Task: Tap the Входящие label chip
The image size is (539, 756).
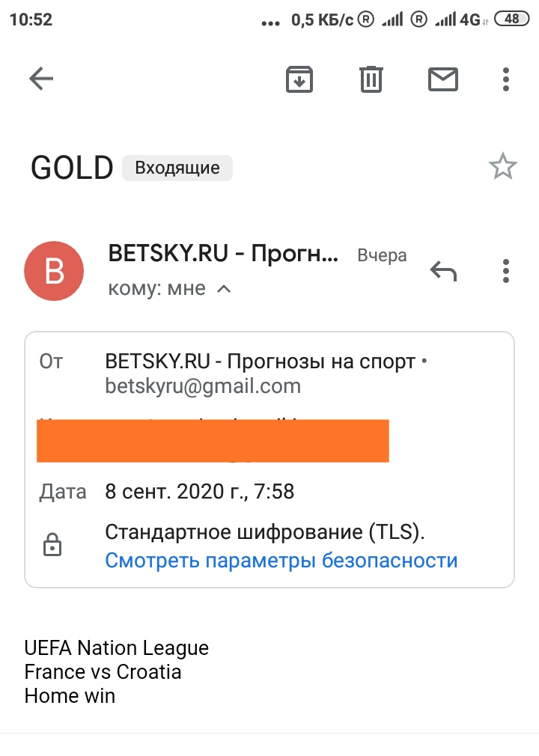Action: coord(177,168)
